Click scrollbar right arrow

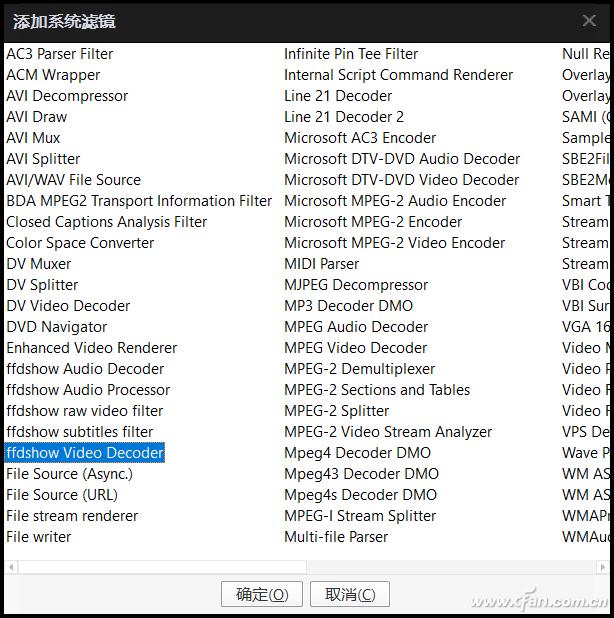(603, 567)
